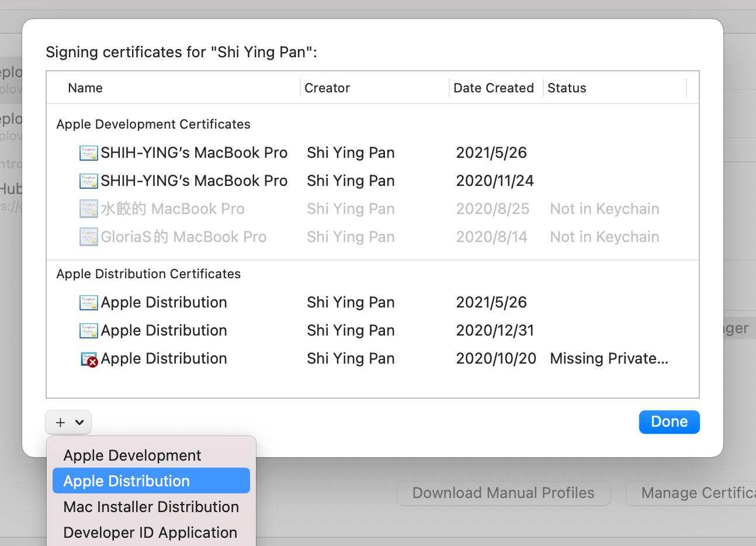This screenshot has width=756, height=546.
Task: Sort by the Creator column header
Action: 327,88
